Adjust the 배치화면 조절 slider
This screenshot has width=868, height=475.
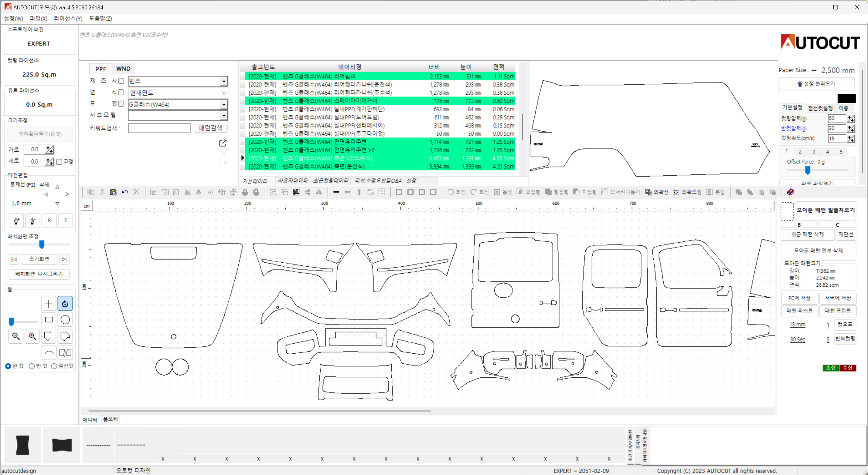click(42, 244)
